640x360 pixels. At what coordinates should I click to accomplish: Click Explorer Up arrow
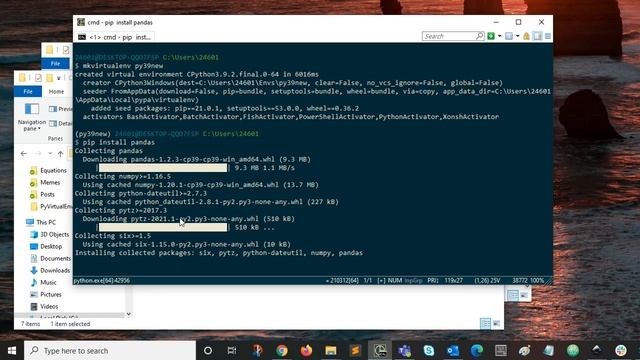click(60, 153)
